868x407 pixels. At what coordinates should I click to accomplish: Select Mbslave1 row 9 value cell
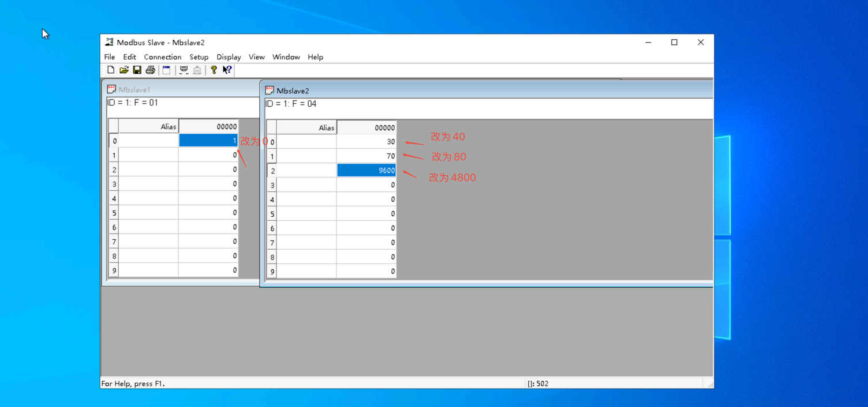(208, 270)
